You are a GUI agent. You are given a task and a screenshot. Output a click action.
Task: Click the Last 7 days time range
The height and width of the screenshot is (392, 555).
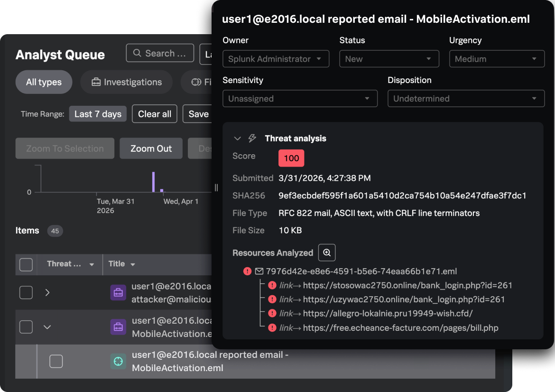pyautogui.click(x=98, y=114)
